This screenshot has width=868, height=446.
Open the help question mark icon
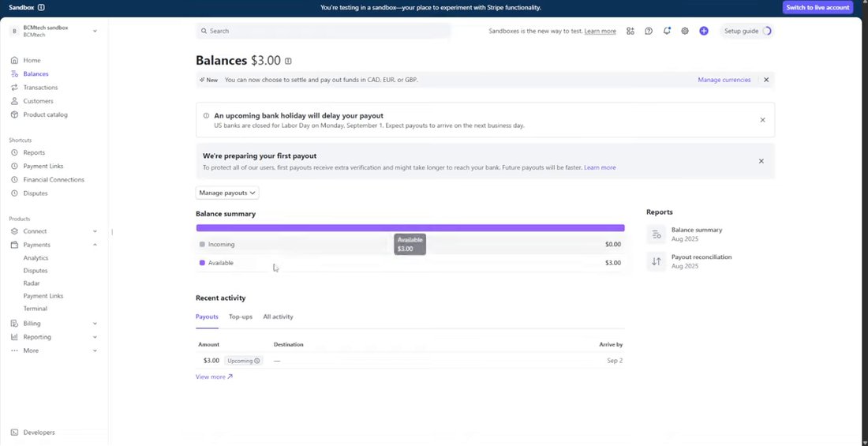649,31
